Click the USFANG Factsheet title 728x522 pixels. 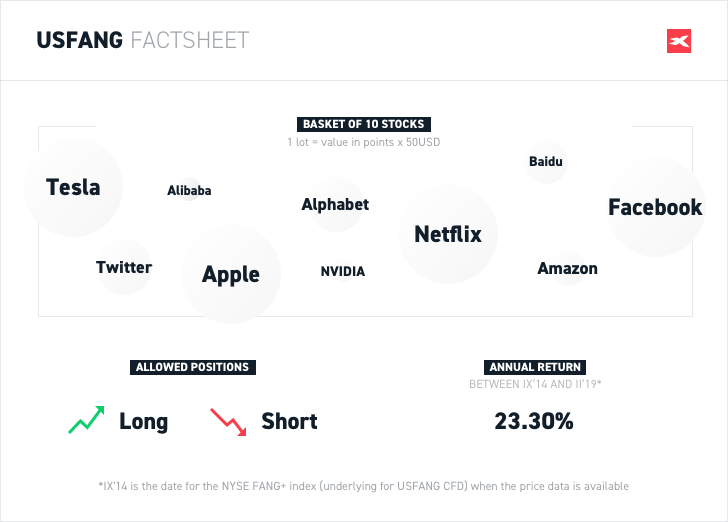coord(143,40)
